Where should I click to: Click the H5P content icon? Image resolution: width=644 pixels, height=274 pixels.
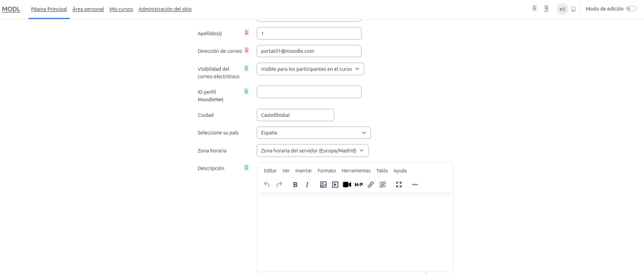click(358, 185)
